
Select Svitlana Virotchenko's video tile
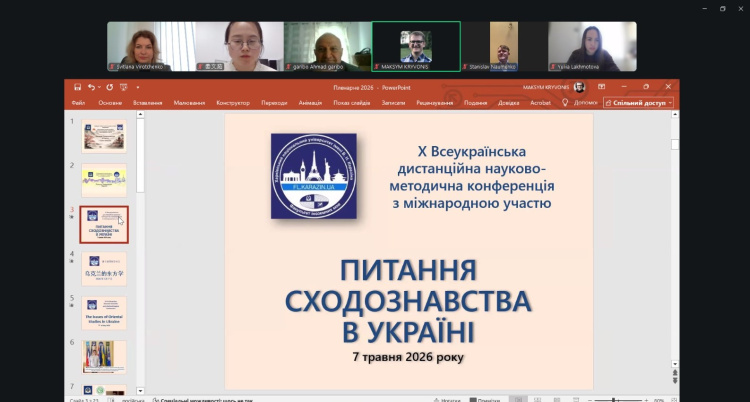(151, 46)
